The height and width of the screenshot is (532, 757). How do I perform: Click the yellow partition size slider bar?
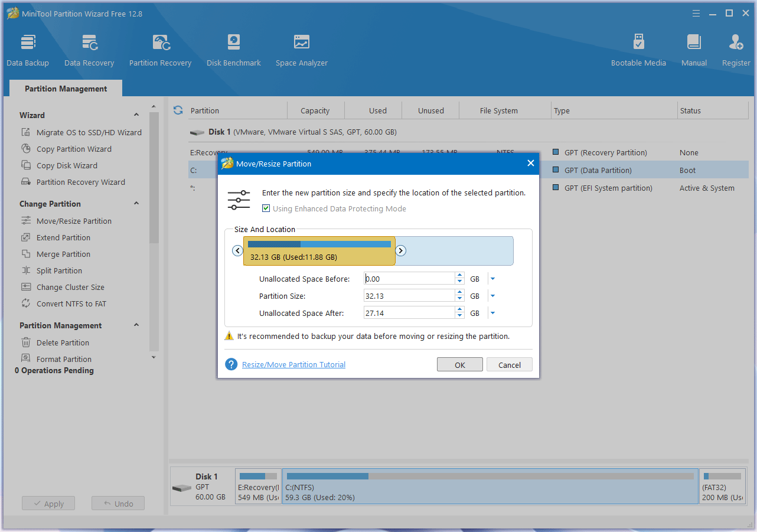click(319, 252)
